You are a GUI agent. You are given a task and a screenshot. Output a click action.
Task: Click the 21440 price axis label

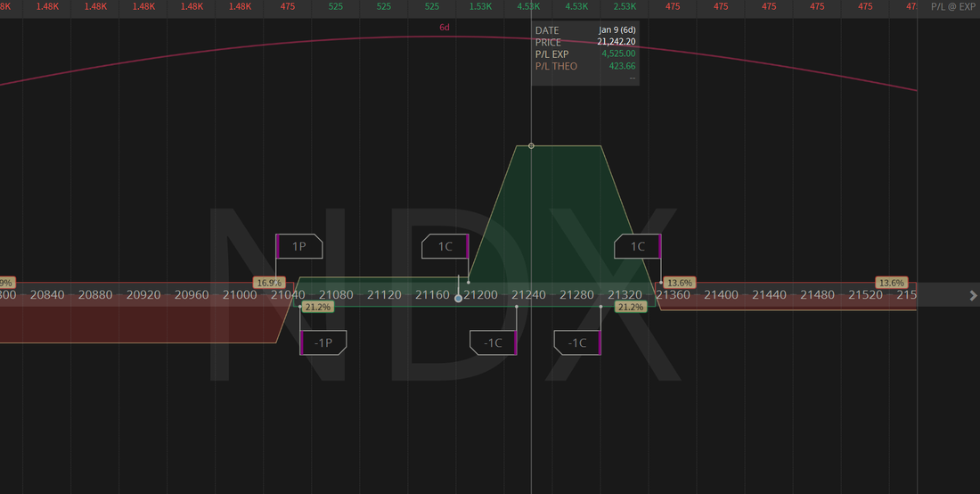pyautogui.click(x=769, y=294)
